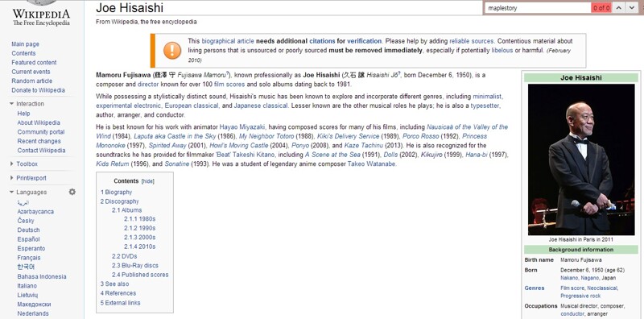Open Community portal link
The height and width of the screenshot is (319, 644).
pyautogui.click(x=41, y=132)
